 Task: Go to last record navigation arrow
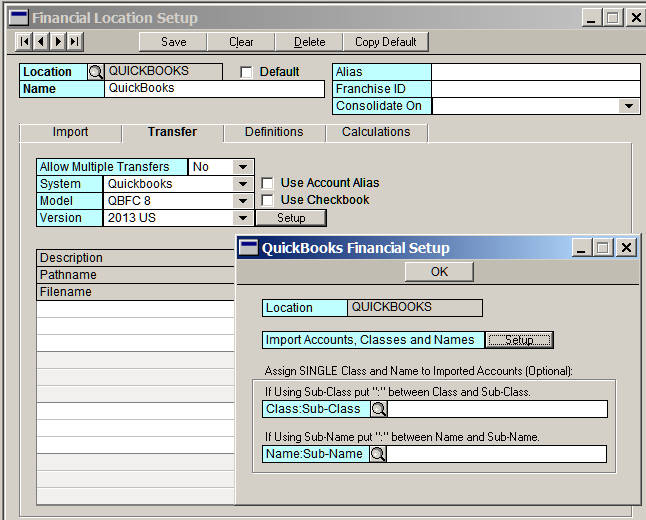click(75, 42)
